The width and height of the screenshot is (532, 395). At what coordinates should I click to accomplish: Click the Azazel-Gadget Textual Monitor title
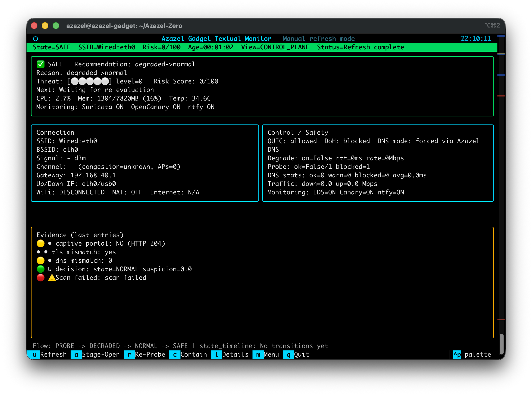216,39
